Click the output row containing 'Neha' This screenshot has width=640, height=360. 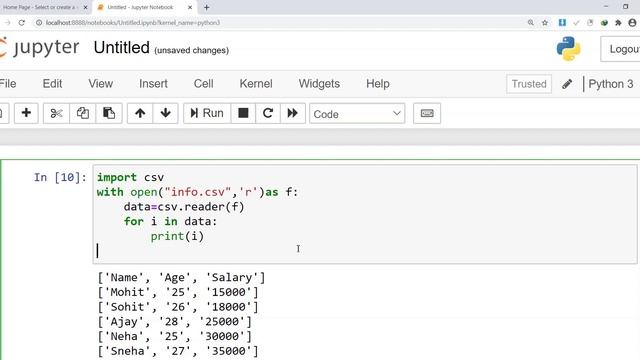pyautogui.click(x=175, y=336)
